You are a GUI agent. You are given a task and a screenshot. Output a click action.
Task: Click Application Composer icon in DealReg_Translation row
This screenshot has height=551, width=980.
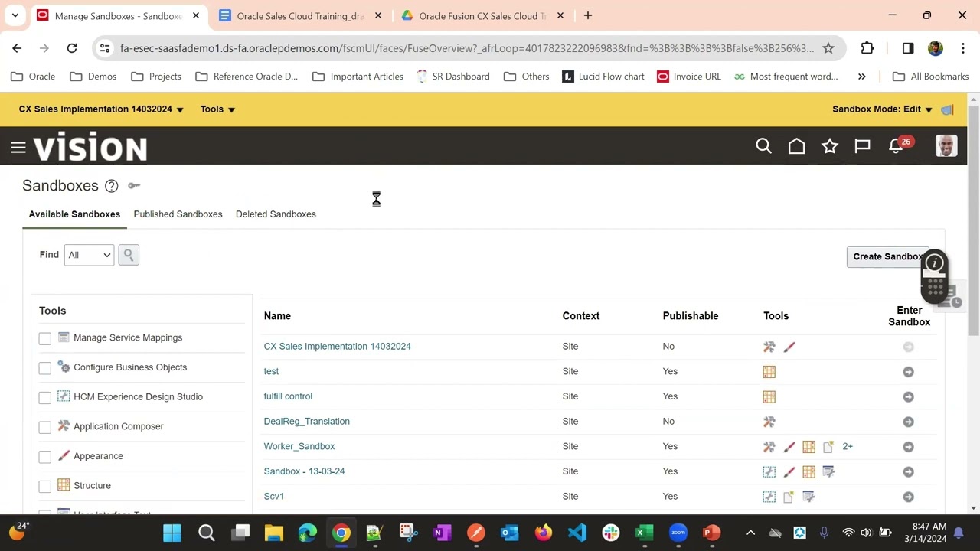769,422
